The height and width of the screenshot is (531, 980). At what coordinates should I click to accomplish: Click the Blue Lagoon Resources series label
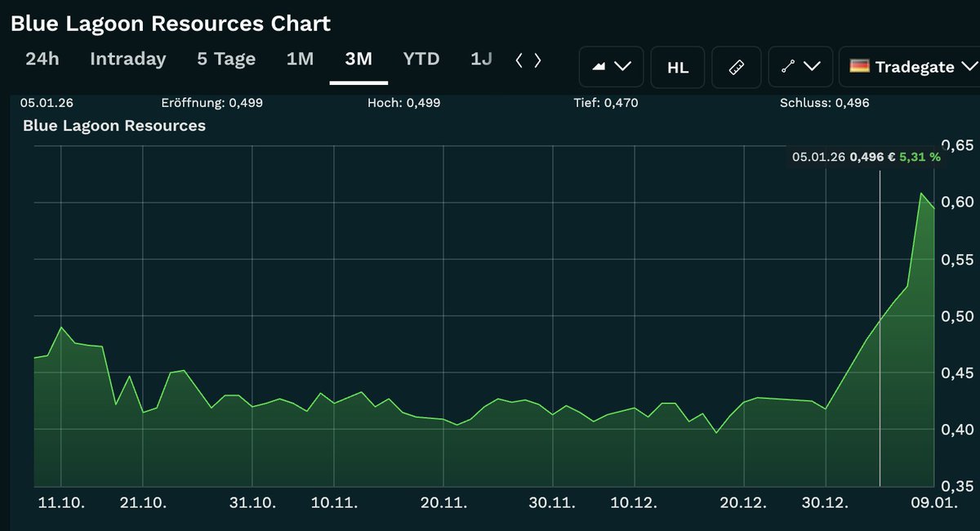(114, 126)
